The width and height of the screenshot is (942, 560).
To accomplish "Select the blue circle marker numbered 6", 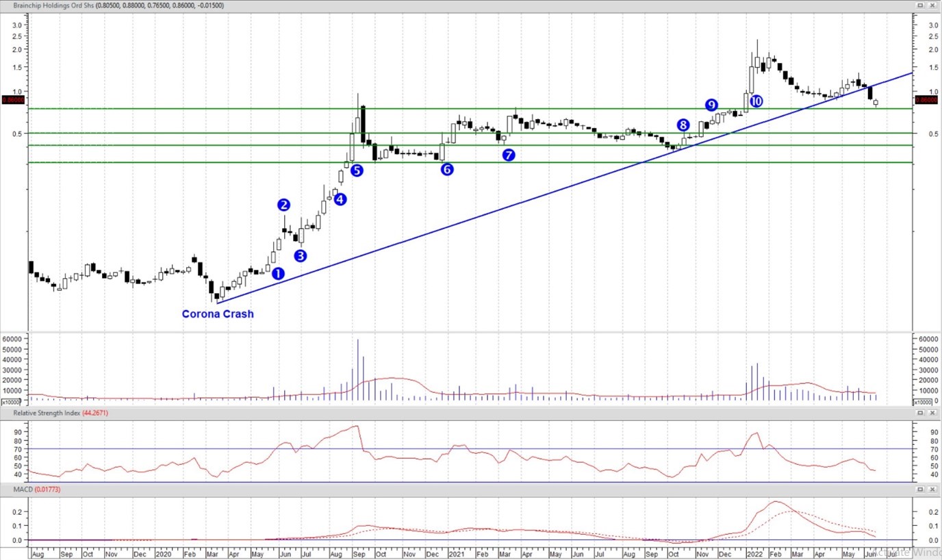I will click(446, 169).
